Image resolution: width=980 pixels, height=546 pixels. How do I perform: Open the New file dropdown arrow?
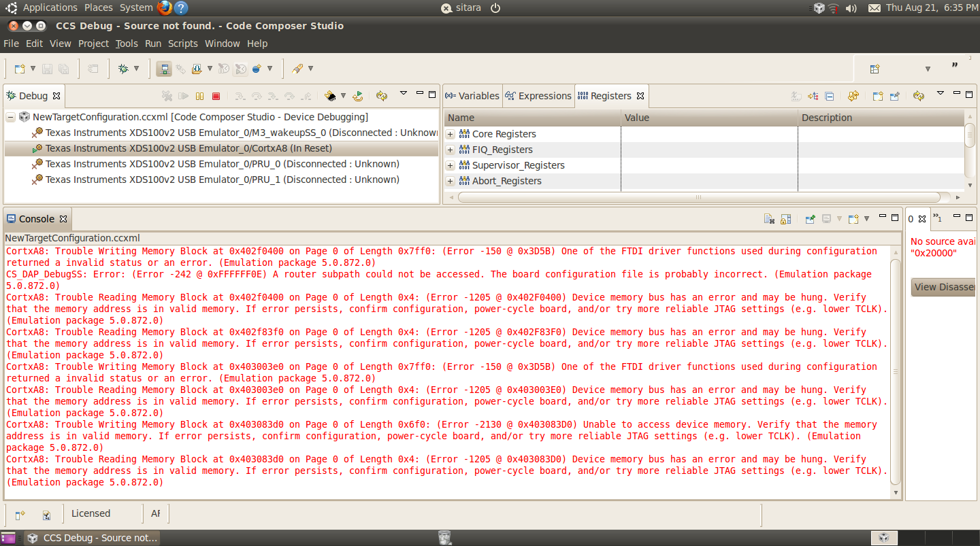[x=33, y=69]
